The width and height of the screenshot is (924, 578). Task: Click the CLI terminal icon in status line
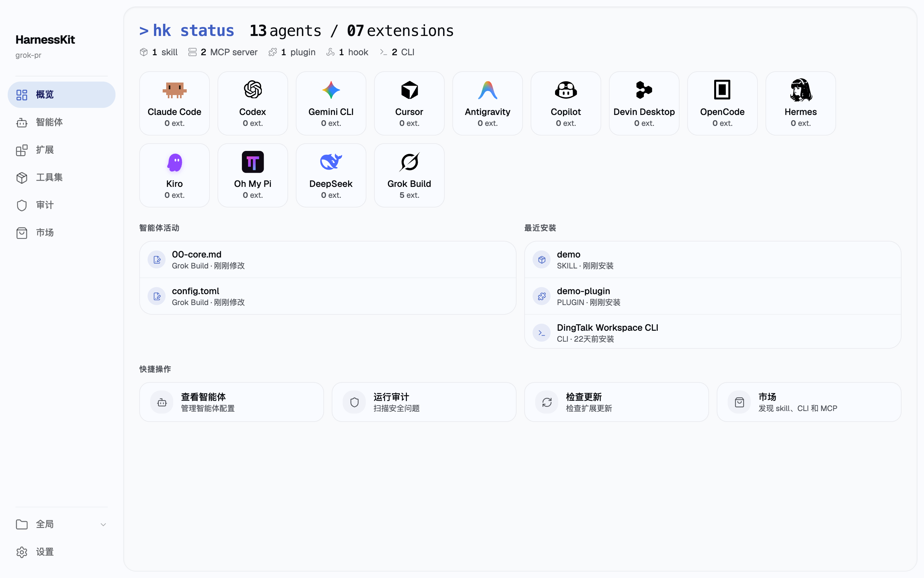point(383,52)
